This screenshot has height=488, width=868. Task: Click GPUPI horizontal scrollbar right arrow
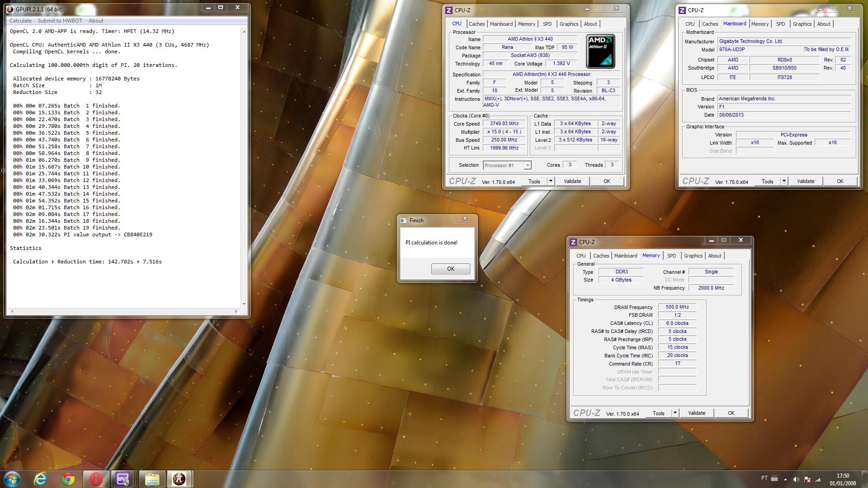click(x=236, y=311)
